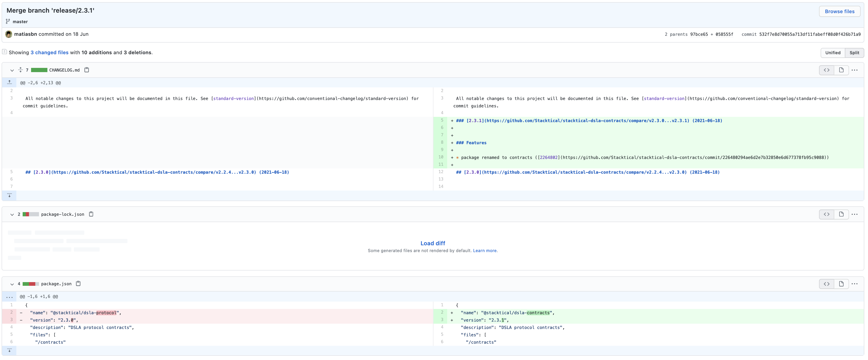This screenshot has height=360, width=868.
Task: Copy package-lock.json path clipboard icon
Action: 91,214
